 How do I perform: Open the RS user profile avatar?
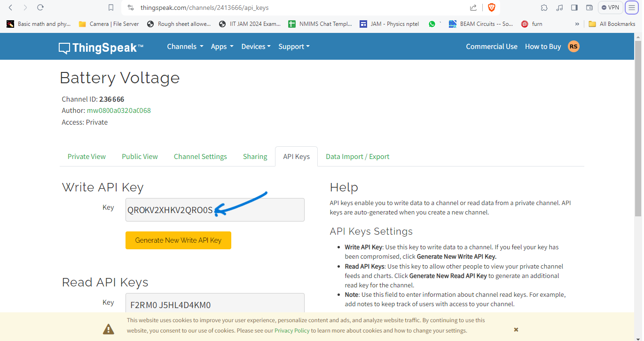click(573, 46)
